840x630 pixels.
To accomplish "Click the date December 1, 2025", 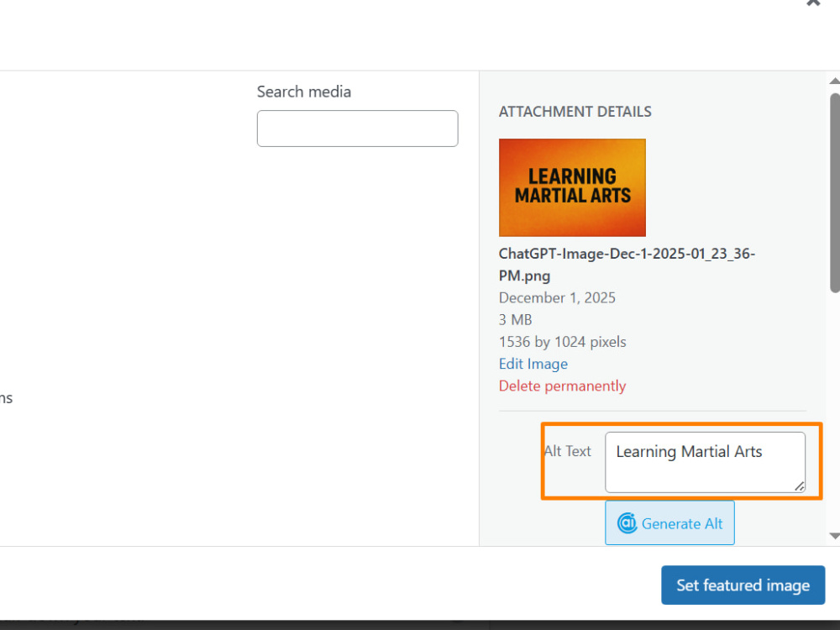I will pos(557,298).
